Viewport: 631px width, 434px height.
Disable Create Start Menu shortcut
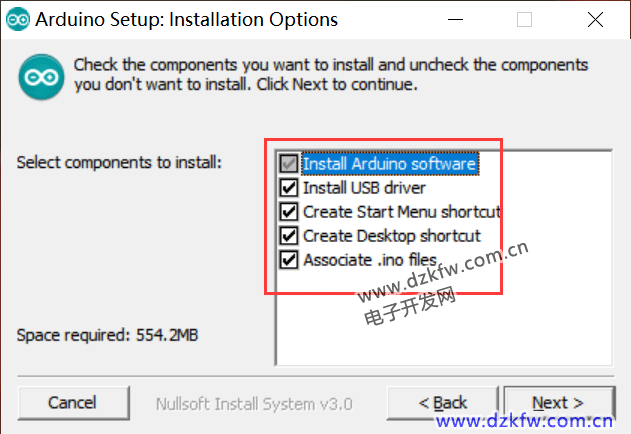(288, 212)
